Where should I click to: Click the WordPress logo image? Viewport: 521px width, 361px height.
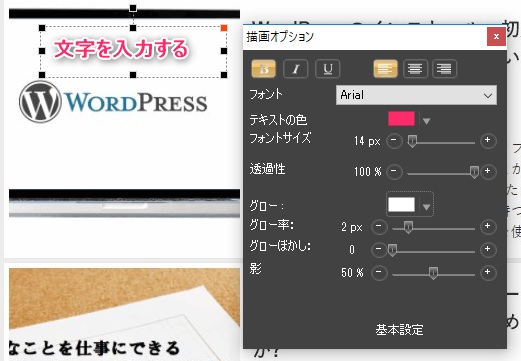click(x=113, y=102)
